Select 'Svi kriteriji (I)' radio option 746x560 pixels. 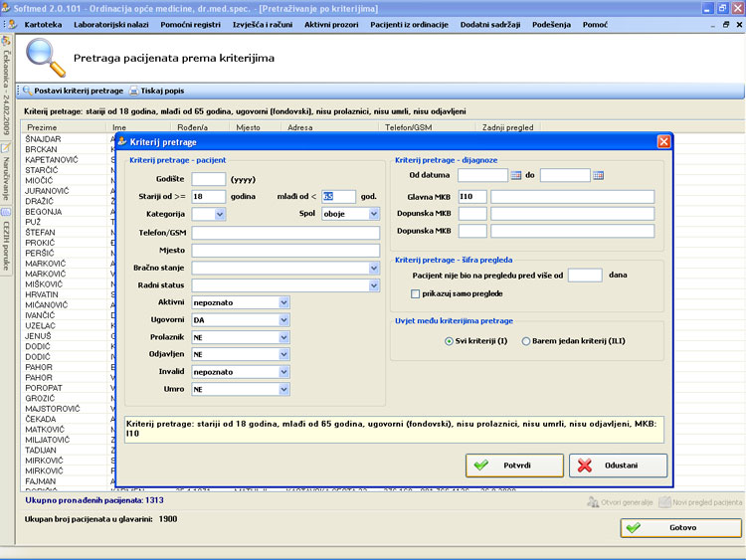[x=449, y=341]
